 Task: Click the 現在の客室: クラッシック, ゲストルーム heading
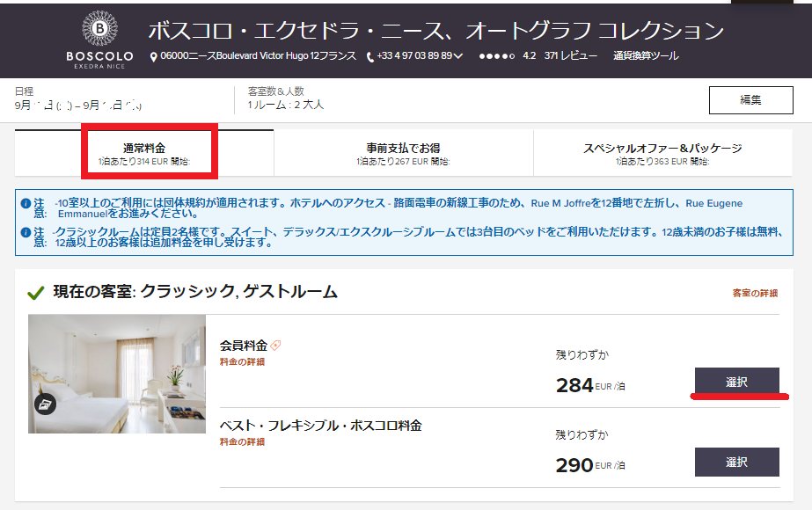pyautogui.click(x=195, y=292)
